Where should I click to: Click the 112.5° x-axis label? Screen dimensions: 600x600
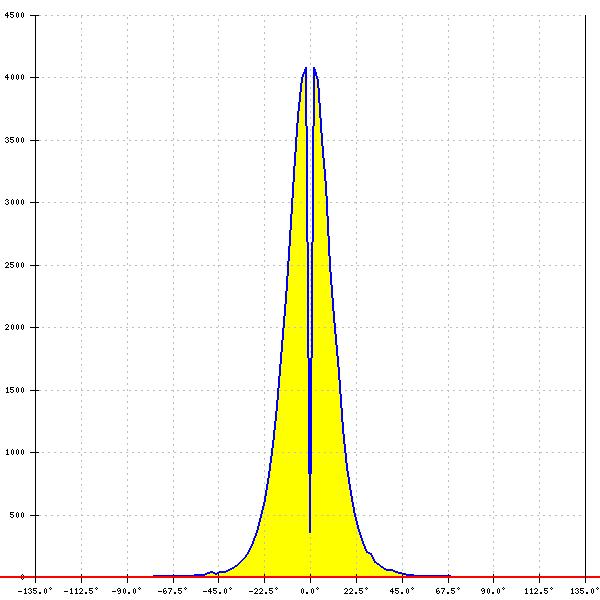point(539,591)
